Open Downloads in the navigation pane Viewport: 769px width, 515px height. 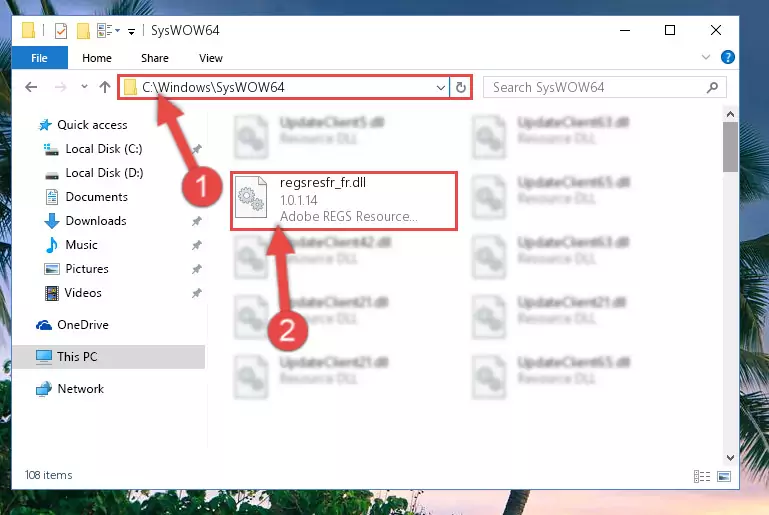tap(96, 221)
